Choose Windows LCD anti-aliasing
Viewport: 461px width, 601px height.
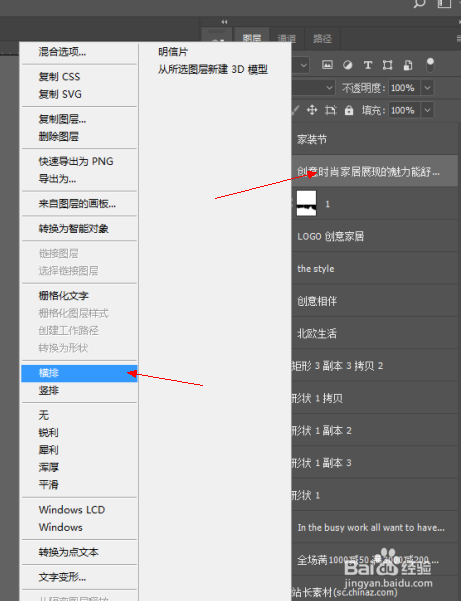pos(79,510)
